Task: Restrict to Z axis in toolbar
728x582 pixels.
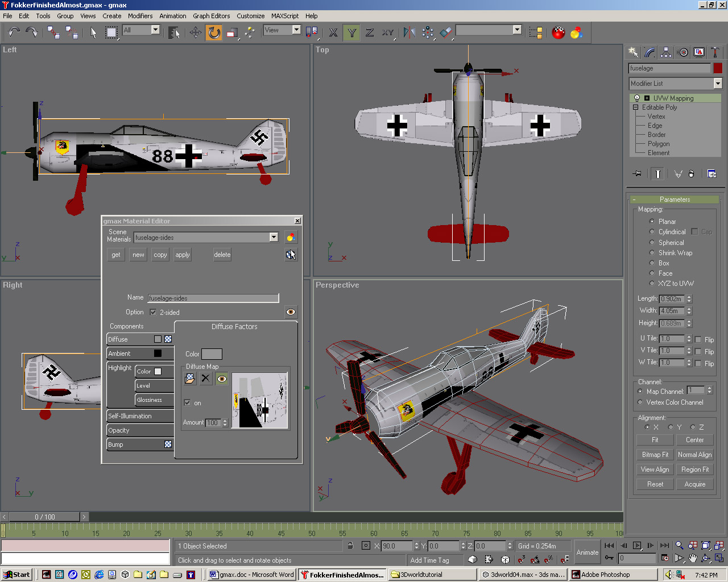Action: click(370, 33)
